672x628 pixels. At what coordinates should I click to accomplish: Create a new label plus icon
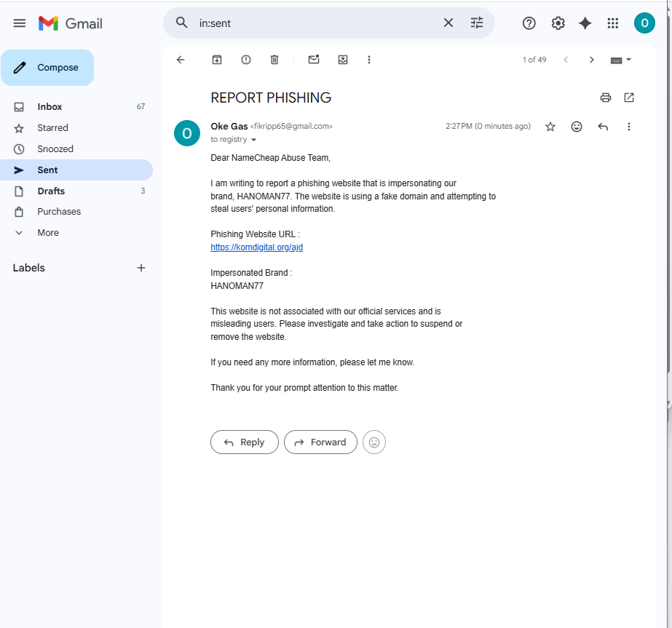point(141,268)
